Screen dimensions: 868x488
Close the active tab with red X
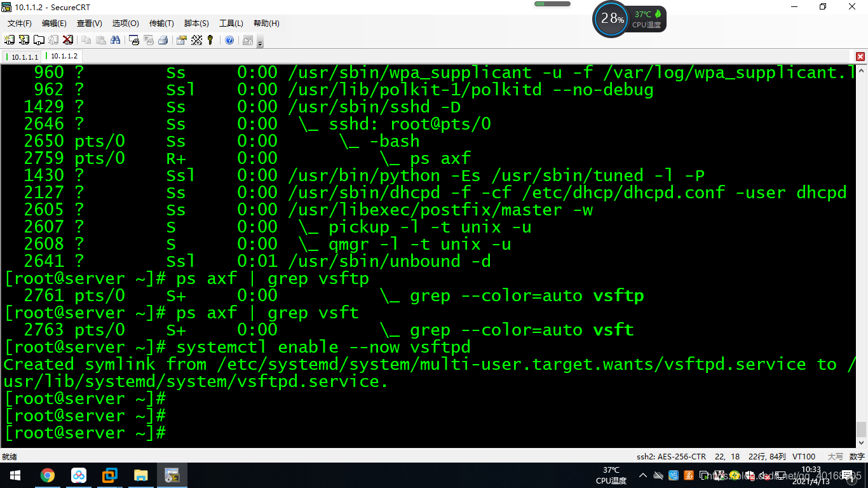tap(860, 57)
